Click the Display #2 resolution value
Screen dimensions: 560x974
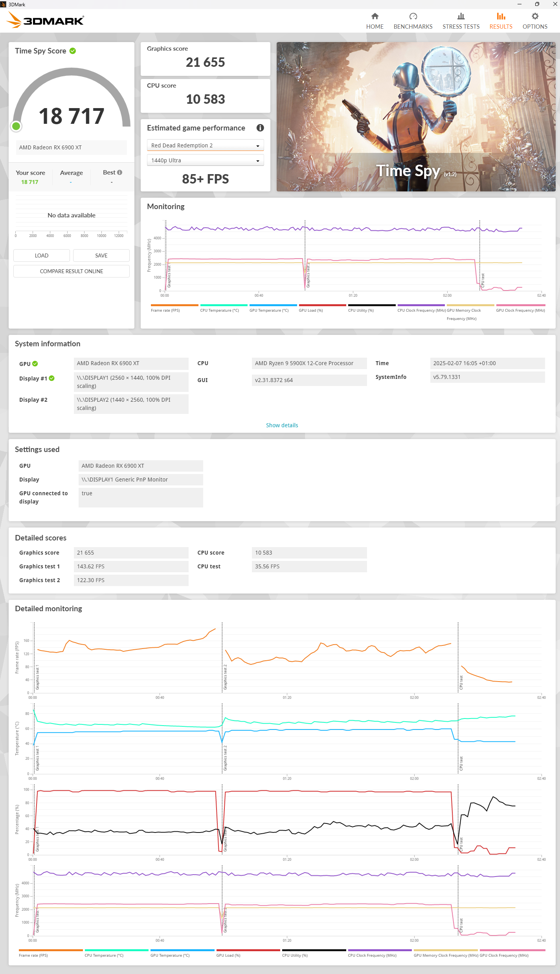click(131, 404)
